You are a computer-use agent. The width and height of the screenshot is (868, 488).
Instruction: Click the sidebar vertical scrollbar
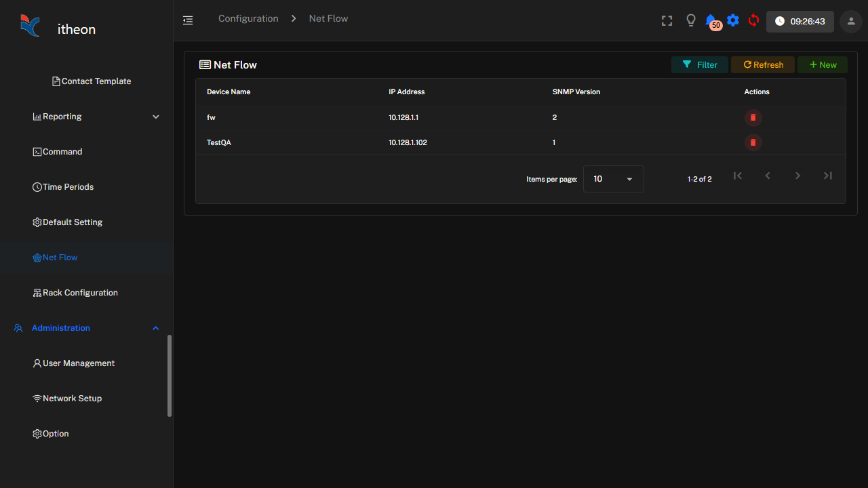tap(170, 375)
